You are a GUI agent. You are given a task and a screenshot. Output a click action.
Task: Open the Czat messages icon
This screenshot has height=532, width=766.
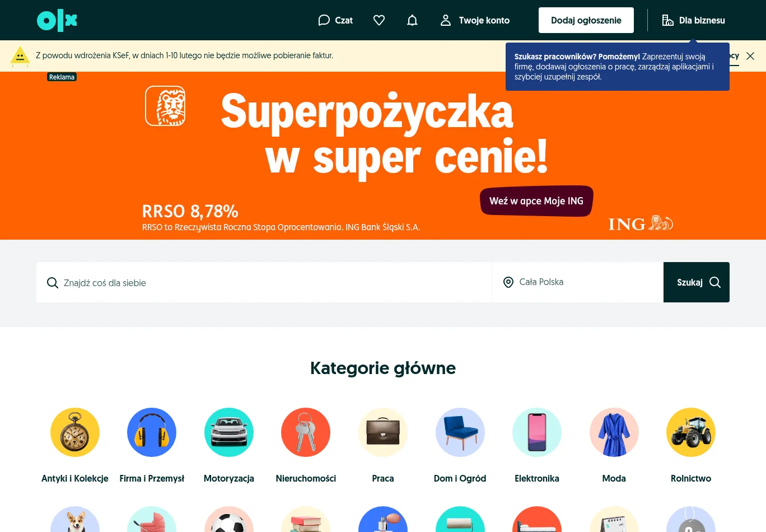pyautogui.click(x=335, y=20)
